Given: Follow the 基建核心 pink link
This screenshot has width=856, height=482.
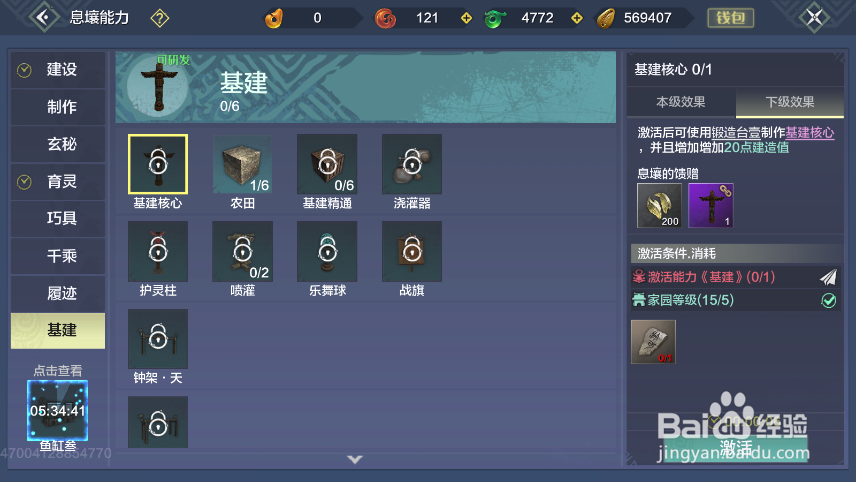Looking at the screenshot, I should pyautogui.click(x=810, y=133).
